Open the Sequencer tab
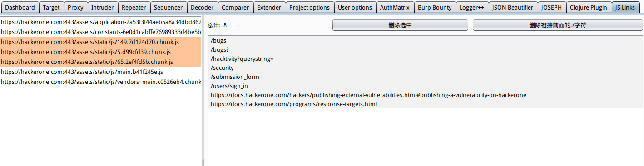This screenshot has height=166, width=644. point(168,7)
